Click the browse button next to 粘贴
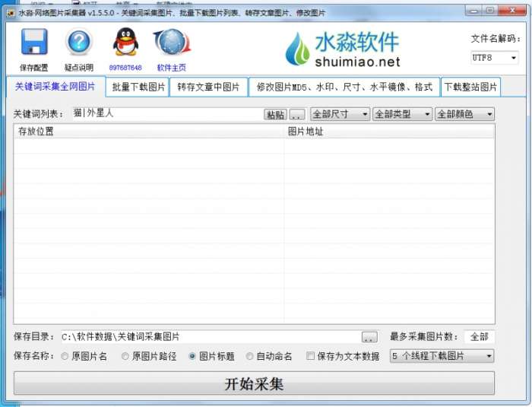532x407 pixels. point(297,114)
